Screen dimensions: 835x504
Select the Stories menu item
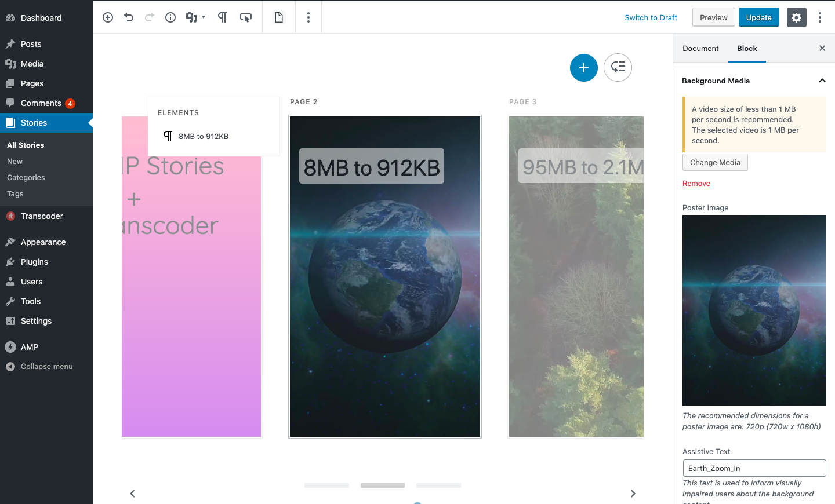coord(46,123)
